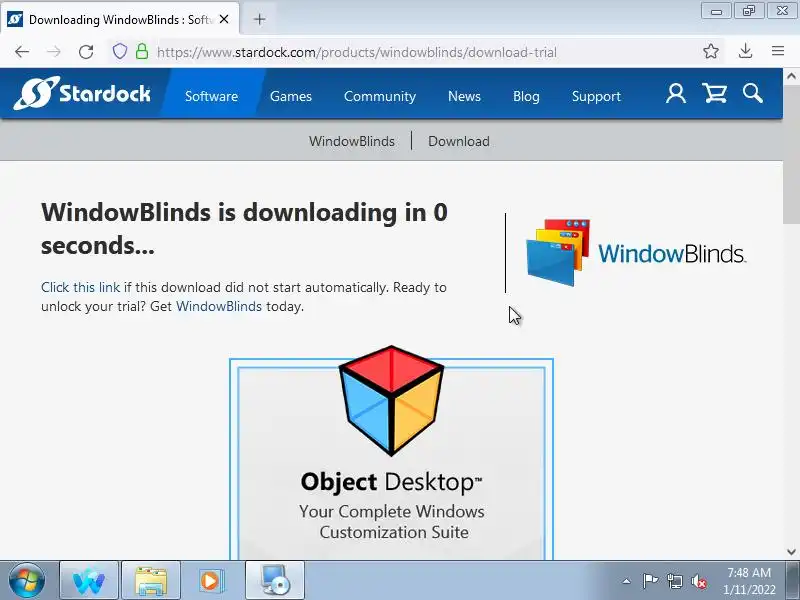Open the blue W app on the taskbar
800x600 pixels.
tap(89, 581)
